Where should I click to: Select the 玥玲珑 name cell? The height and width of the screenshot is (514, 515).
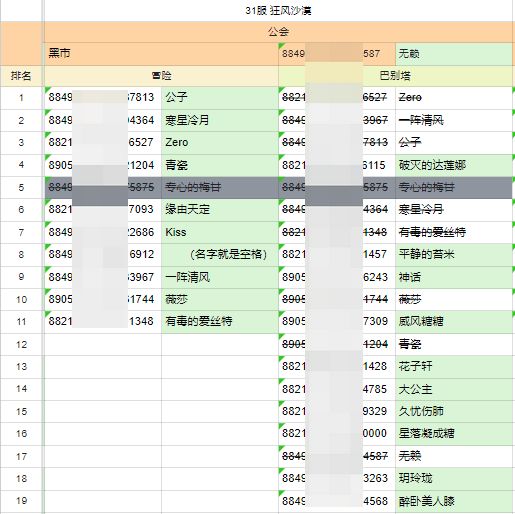pyautogui.click(x=454, y=479)
